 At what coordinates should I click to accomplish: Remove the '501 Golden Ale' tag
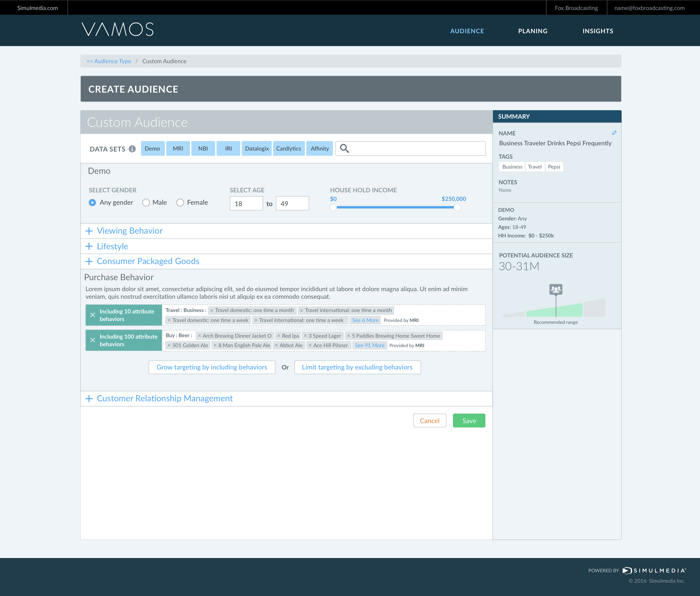[x=169, y=345]
